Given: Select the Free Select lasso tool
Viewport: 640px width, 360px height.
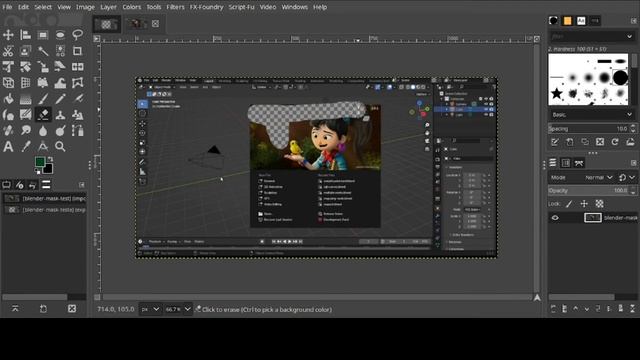Looking at the screenshot, I should tap(78, 35).
